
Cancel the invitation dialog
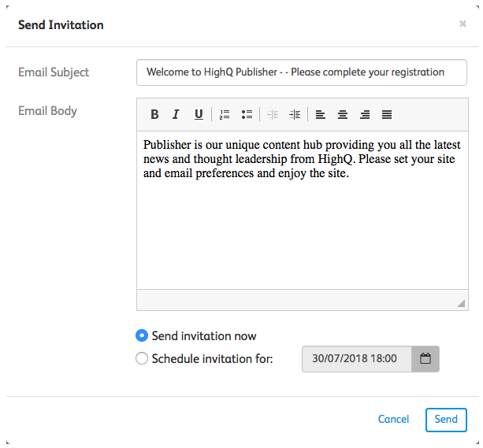(x=393, y=420)
